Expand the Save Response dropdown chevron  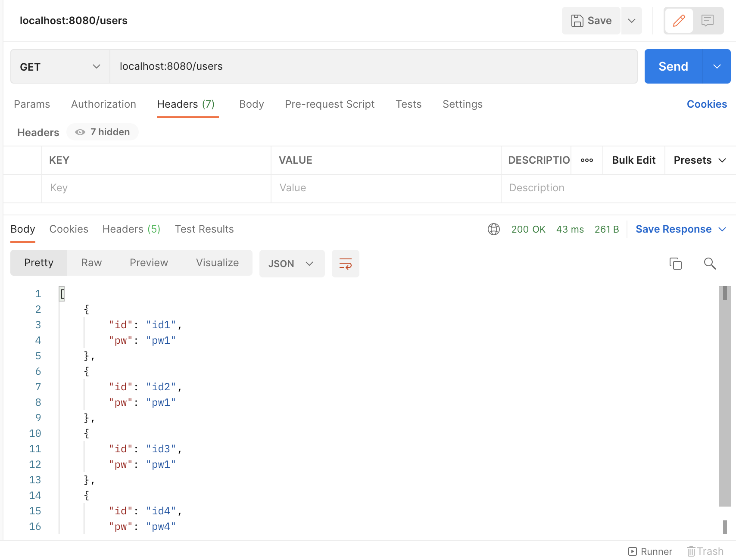click(723, 229)
